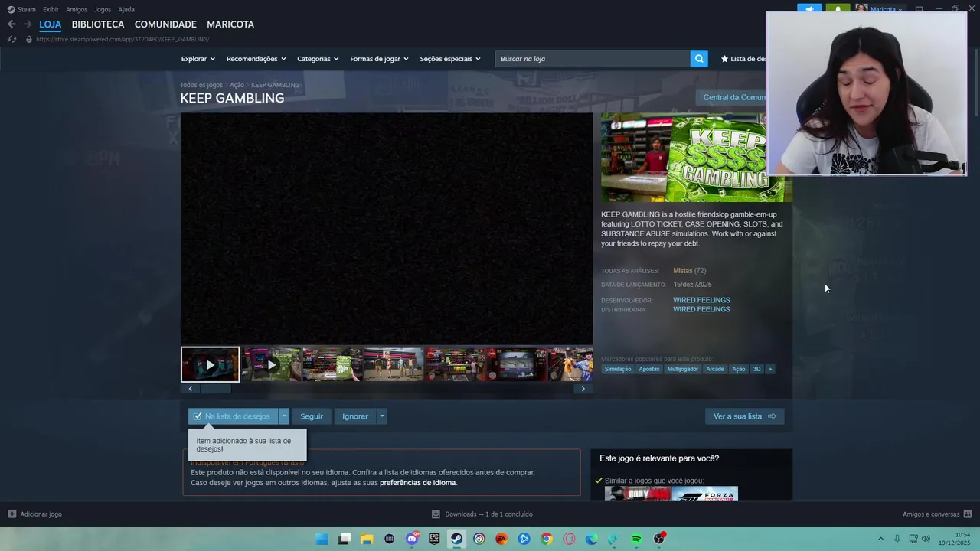
Task: Launch Google Chrome from the taskbar
Action: 547,539
